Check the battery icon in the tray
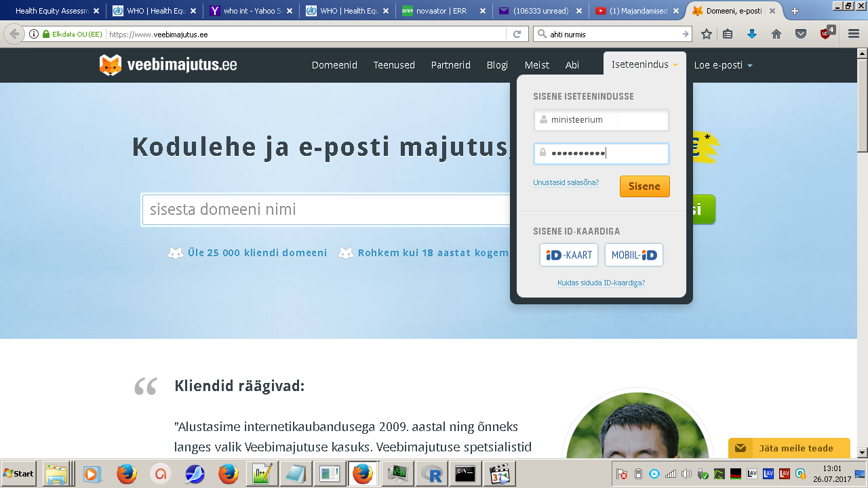The height and width of the screenshot is (488, 868). pyautogui.click(x=637, y=474)
